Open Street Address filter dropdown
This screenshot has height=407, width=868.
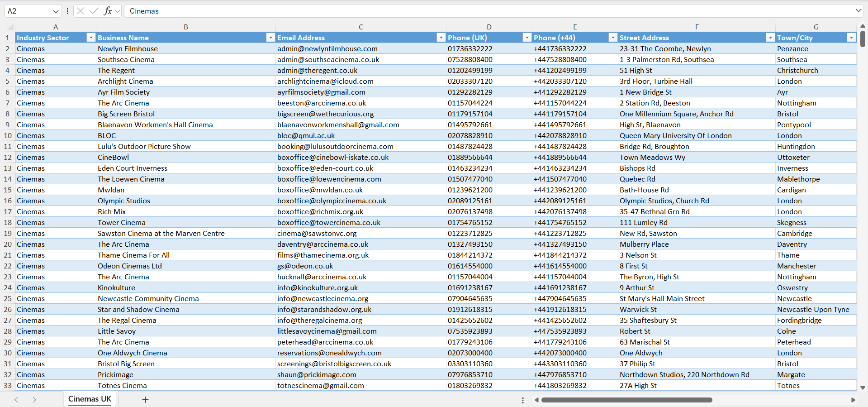click(770, 38)
